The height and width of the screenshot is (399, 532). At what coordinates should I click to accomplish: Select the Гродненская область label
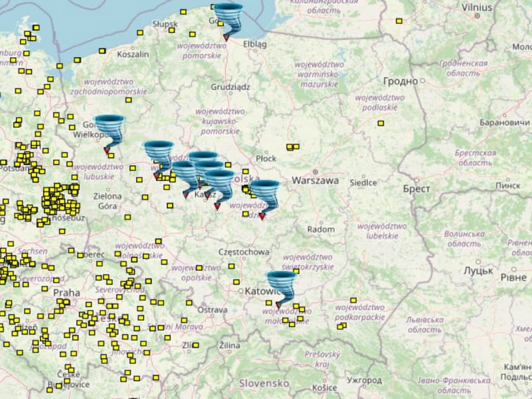463,68
